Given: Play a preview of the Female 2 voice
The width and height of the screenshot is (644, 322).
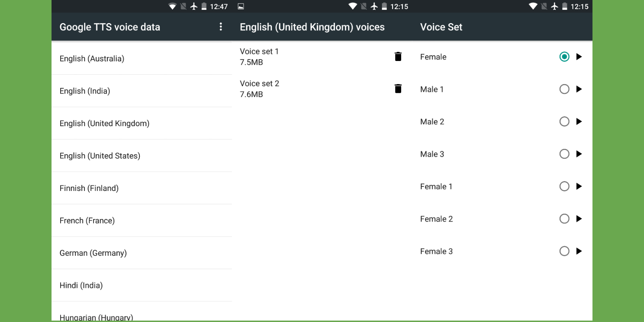Looking at the screenshot, I should pyautogui.click(x=579, y=219).
